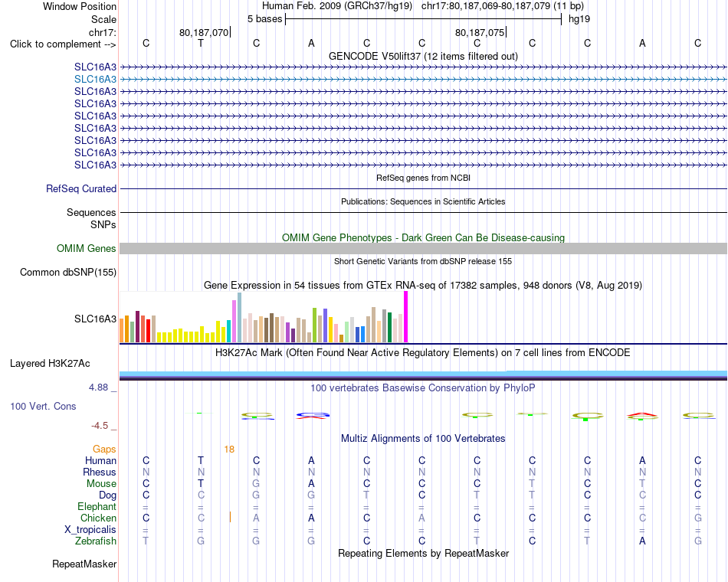Click 'RefSeq genes from NCBI' title

click(423, 178)
